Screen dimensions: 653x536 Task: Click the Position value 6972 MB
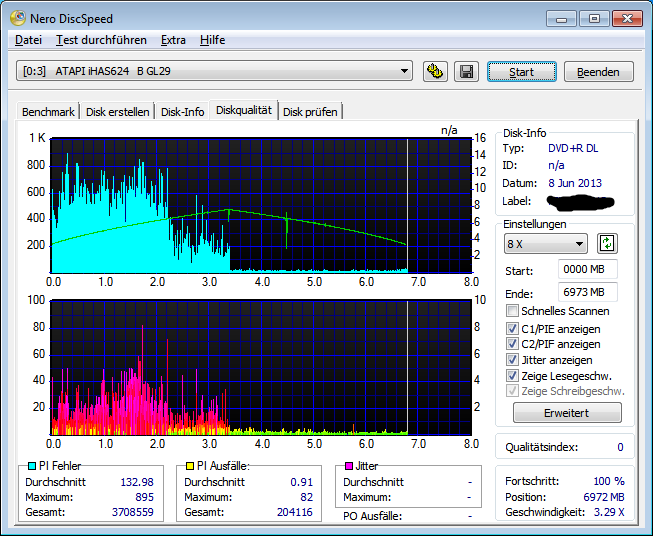[604, 497]
